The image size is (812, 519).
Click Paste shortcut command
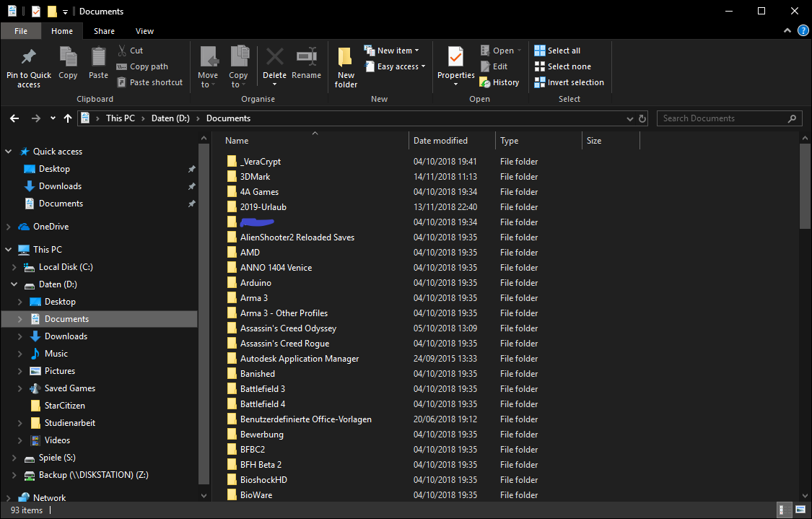pos(149,82)
